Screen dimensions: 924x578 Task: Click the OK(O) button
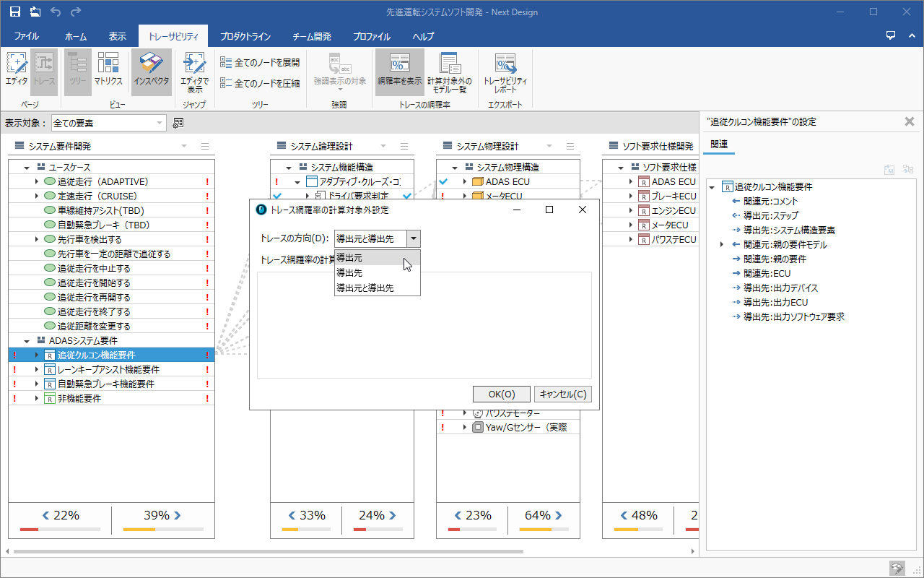[502, 394]
